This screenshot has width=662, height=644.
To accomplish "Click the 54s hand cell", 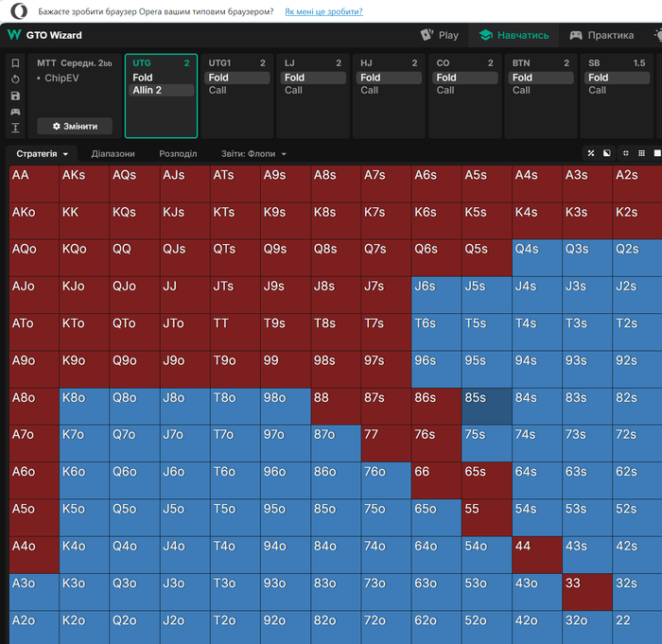I will (x=537, y=517).
